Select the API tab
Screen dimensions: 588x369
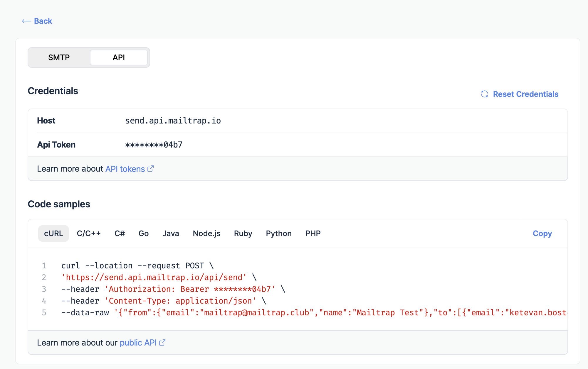point(119,57)
